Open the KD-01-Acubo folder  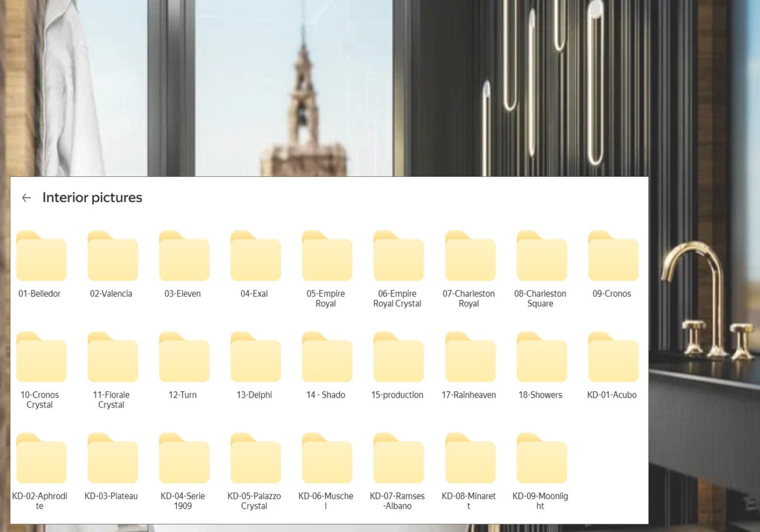click(x=613, y=358)
